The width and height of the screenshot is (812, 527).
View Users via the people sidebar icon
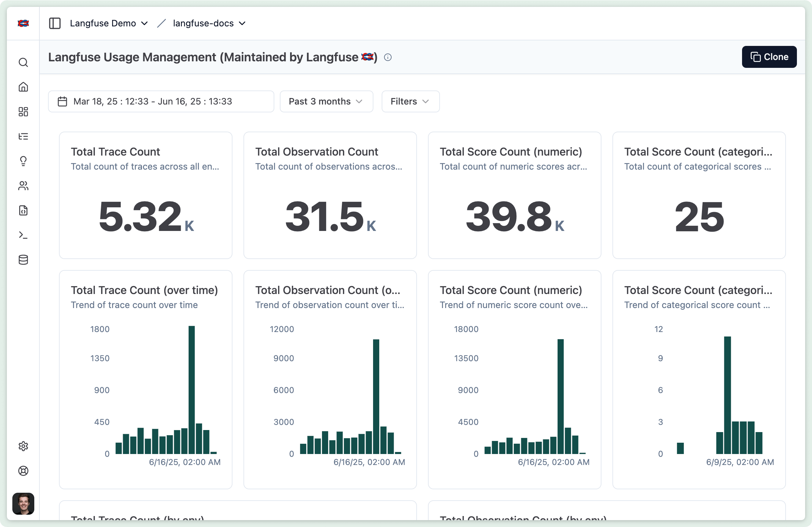pos(23,186)
